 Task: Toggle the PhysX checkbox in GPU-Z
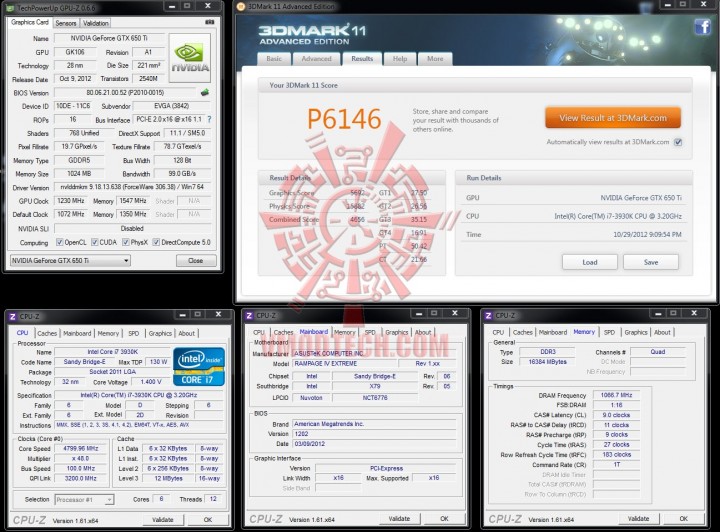point(125,242)
